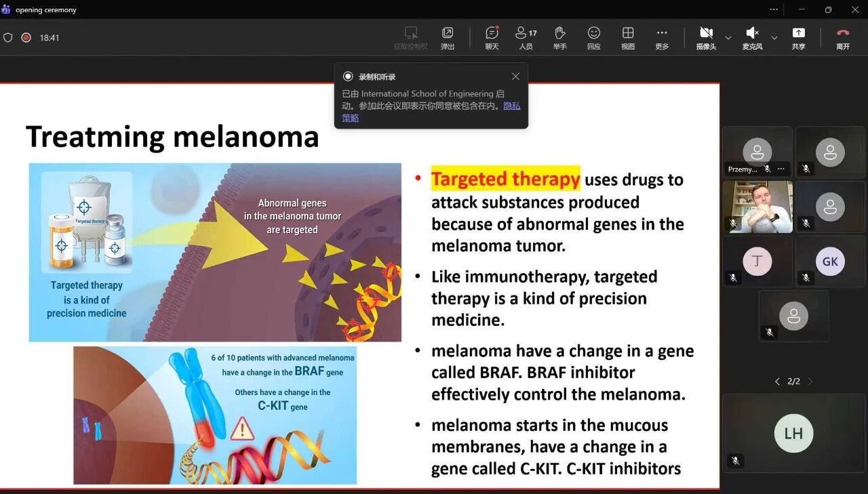
Task: Pop out the shared content (弹出)
Action: coord(448,37)
